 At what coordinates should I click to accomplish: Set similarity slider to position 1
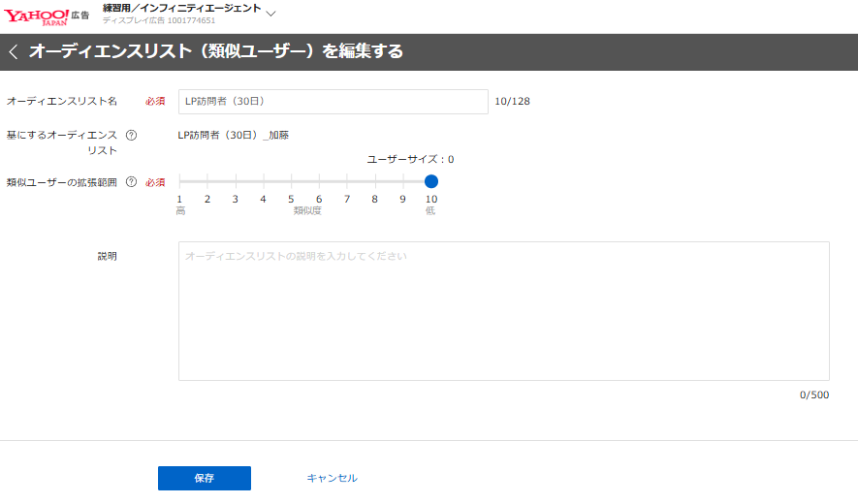click(x=180, y=181)
